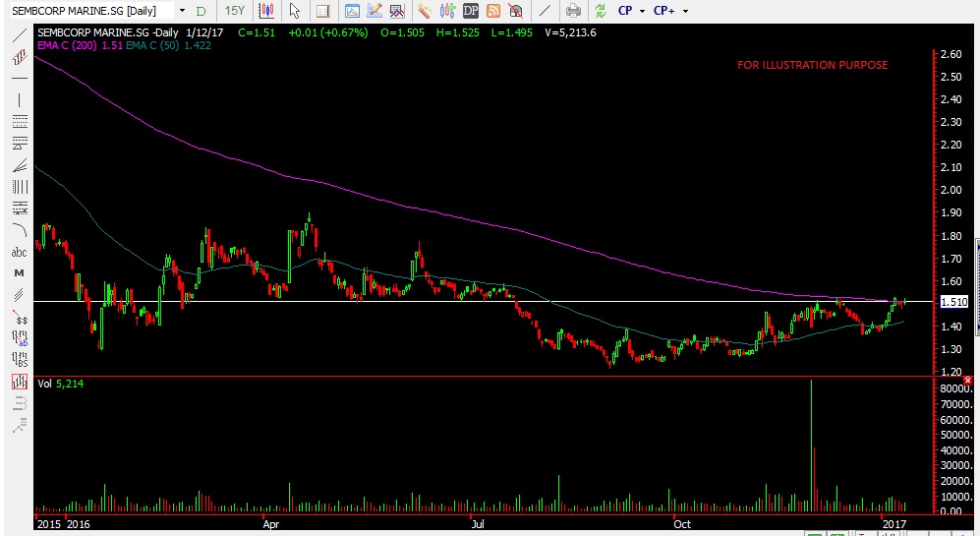This screenshot has width=980, height=536.
Task: Select the horizontal line drawing tool
Action: tap(20, 78)
